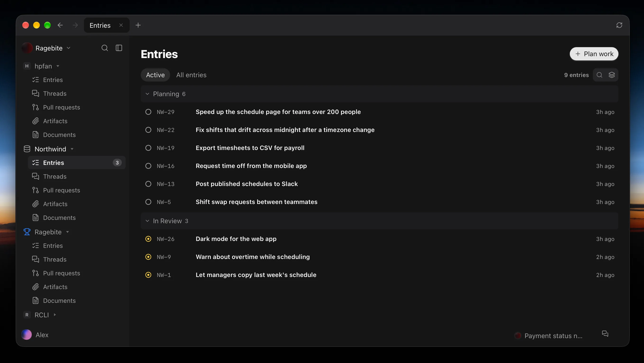
Task: Open Entries under Northwind with badge 3
Action: click(x=77, y=163)
